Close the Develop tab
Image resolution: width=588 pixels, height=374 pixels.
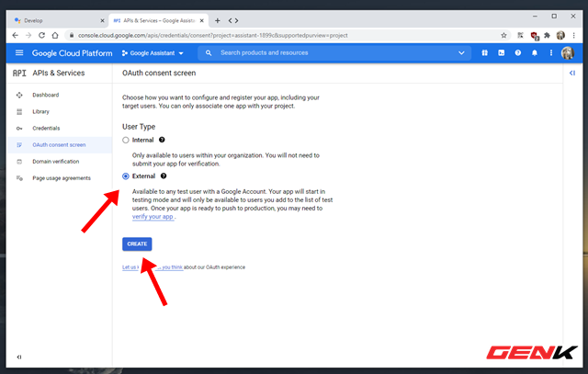pyautogui.click(x=102, y=20)
